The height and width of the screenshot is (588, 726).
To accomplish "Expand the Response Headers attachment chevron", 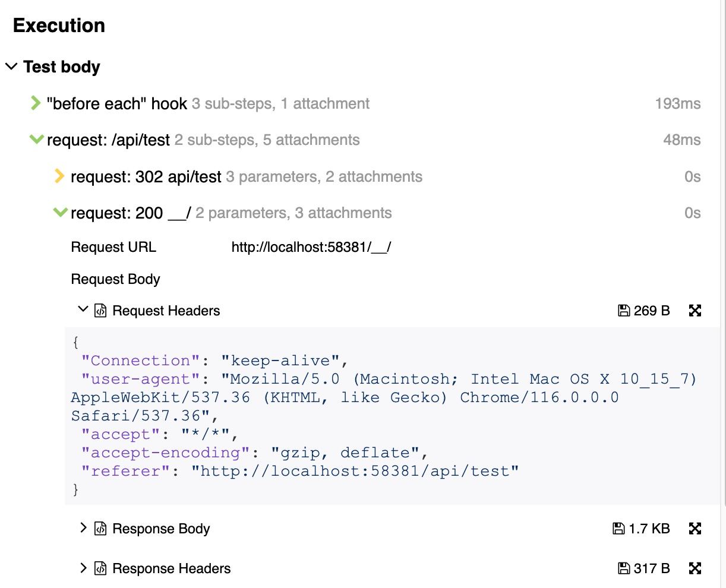I will click(x=83, y=567).
